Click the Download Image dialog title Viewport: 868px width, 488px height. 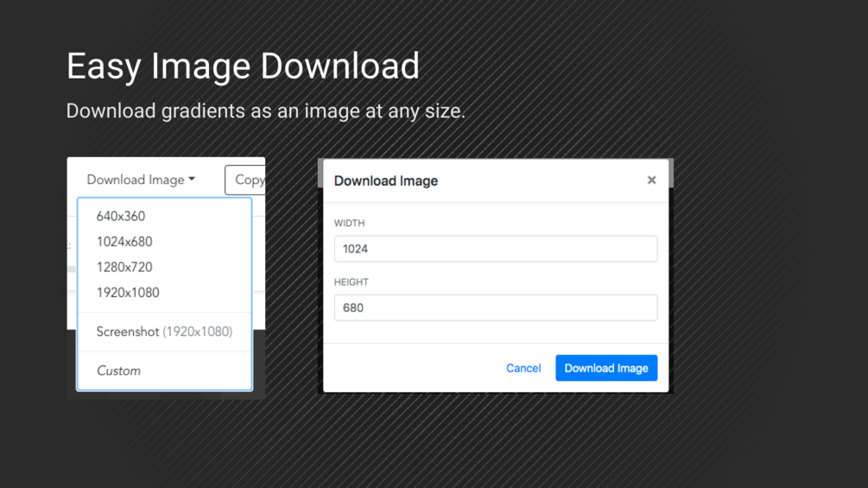[x=386, y=181]
